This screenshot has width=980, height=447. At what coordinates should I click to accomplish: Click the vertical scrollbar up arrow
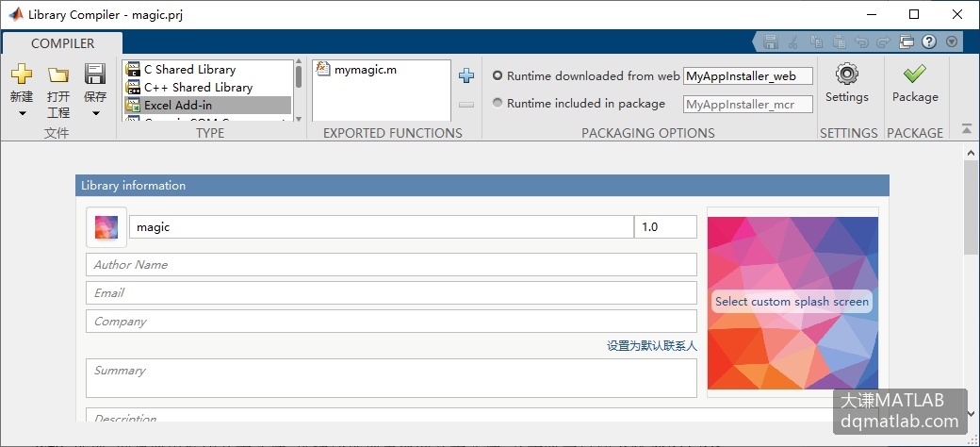coord(972,153)
